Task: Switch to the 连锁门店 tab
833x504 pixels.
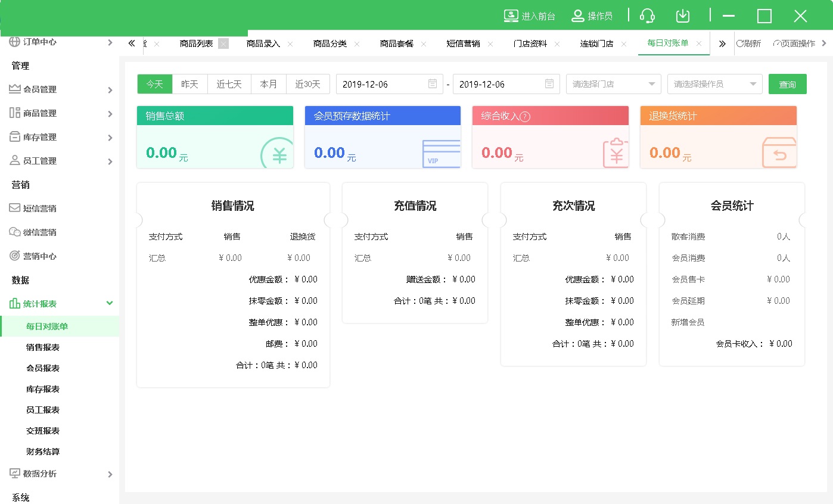Action: [596, 43]
